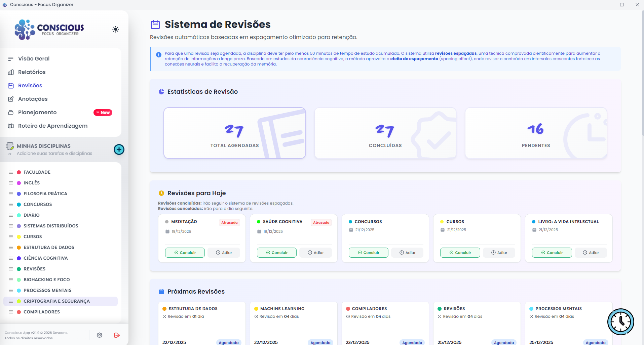The height and width of the screenshot is (345, 644).
Task: Click Concluir on the MEDITAÇÃO revision
Action: 185,252
